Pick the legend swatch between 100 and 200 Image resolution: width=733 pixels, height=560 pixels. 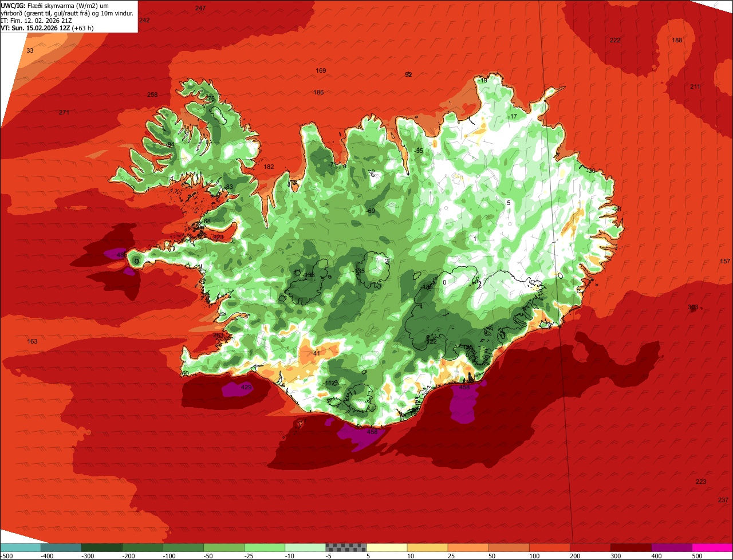click(x=550, y=547)
